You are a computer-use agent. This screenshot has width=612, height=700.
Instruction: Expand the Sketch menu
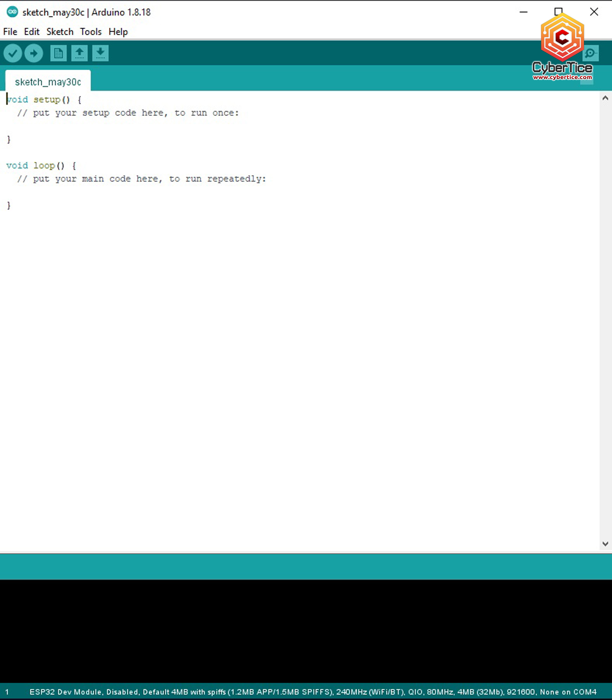[60, 32]
